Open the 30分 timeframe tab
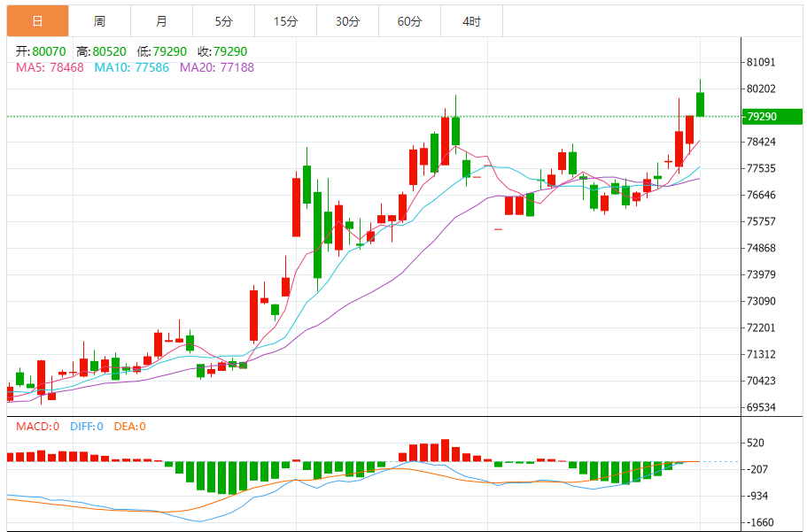The image size is (807, 532). [x=347, y=21]
